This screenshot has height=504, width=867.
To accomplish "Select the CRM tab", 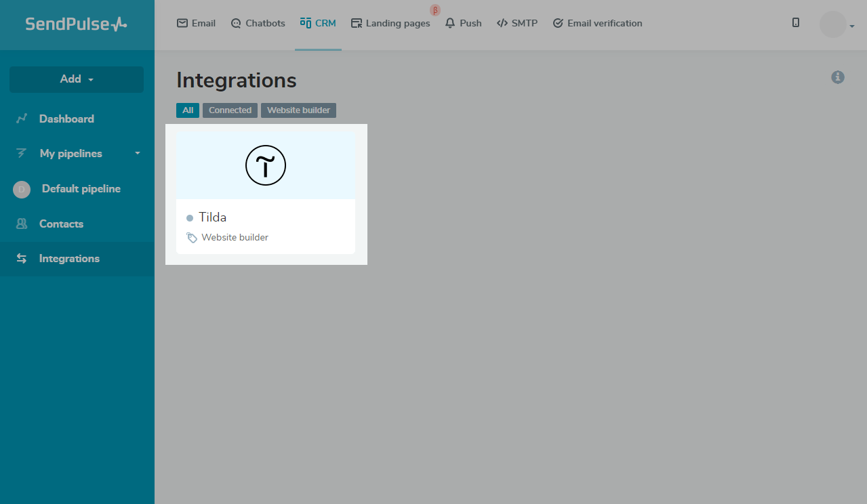I will [318, 23].
